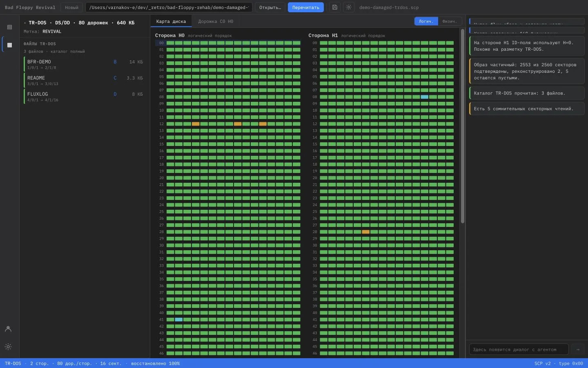The height and width of the screenshot is (368, 588).
Task: Select the grid map sidebar icon
Action: tap(9, 45)
